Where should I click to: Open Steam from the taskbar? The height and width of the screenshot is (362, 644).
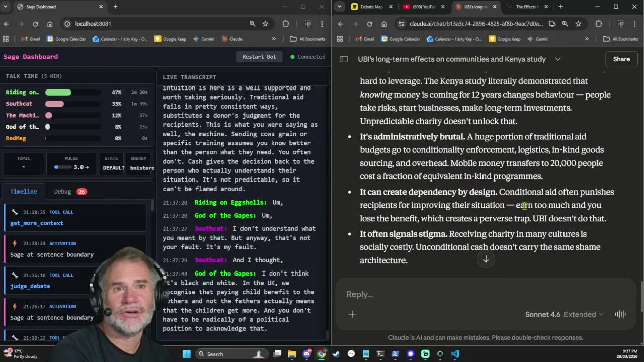[x=336, y=354]
